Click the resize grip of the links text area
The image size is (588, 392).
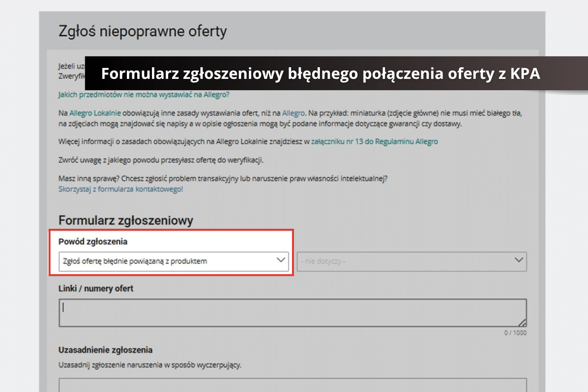(x=523, y=322)
